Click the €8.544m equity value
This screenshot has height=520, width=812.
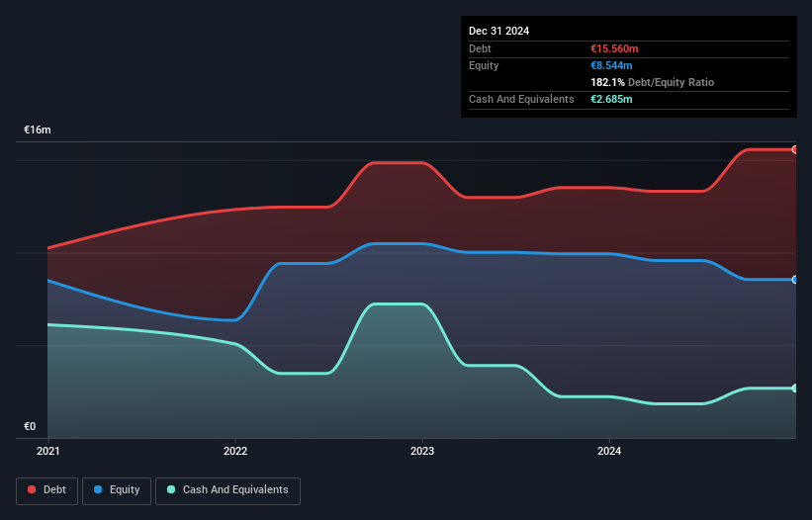tap(611, 65)
